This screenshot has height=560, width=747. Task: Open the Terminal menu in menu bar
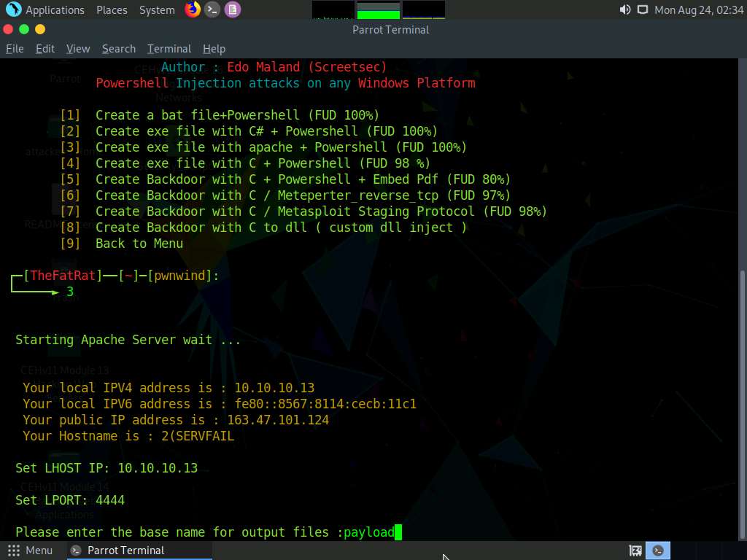169,49
